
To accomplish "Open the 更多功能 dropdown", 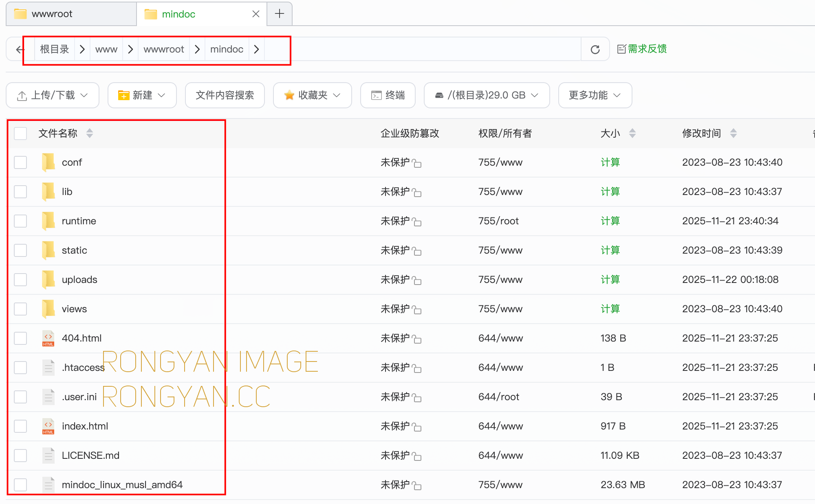I will (595, 95).
